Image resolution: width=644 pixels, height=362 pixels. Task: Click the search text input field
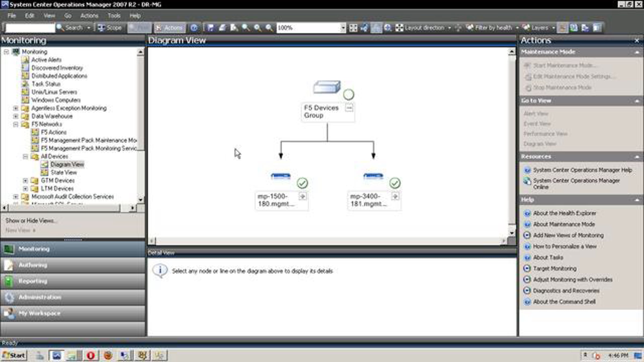tap(30, 28)
